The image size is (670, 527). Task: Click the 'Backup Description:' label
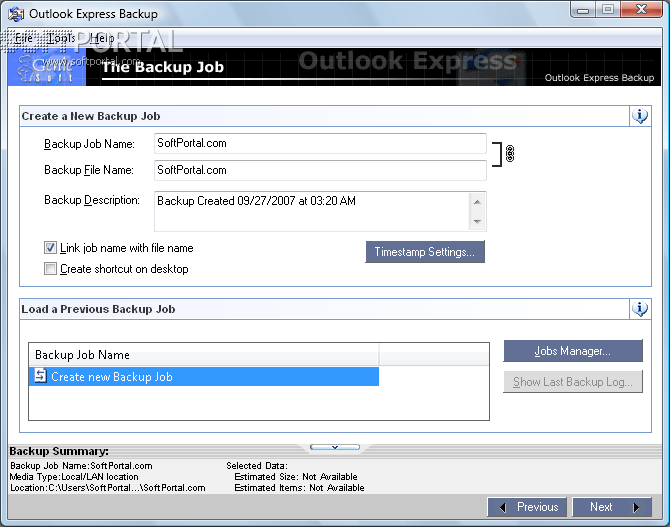click(x=92, y=200)
